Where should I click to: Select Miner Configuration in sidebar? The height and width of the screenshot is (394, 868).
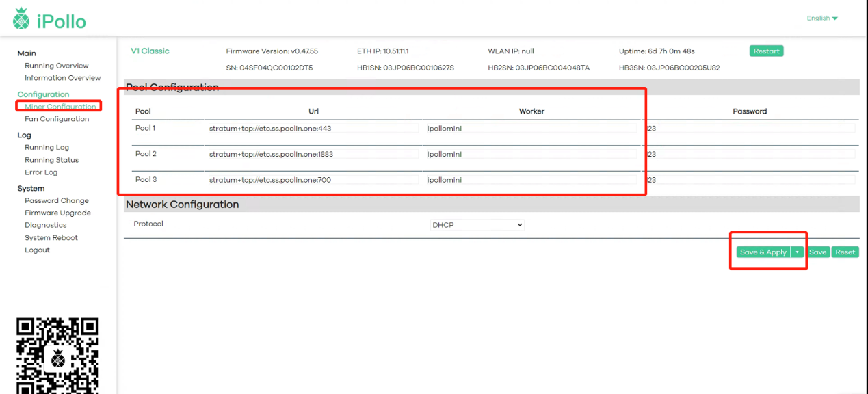60,107
